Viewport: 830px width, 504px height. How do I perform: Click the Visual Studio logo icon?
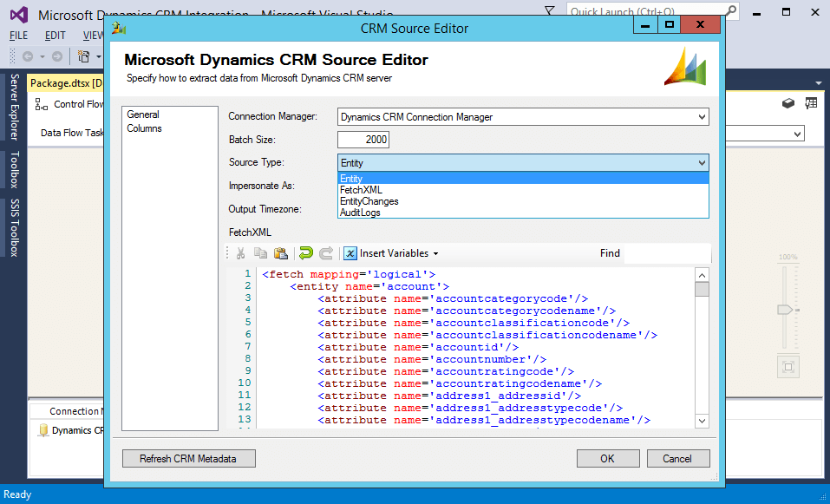pos(19,15)
